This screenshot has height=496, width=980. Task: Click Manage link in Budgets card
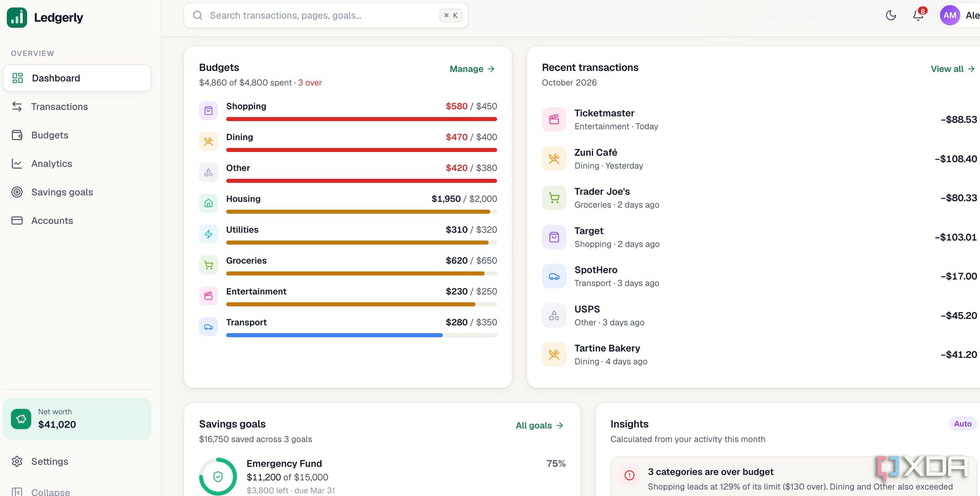tap(472, 69)
